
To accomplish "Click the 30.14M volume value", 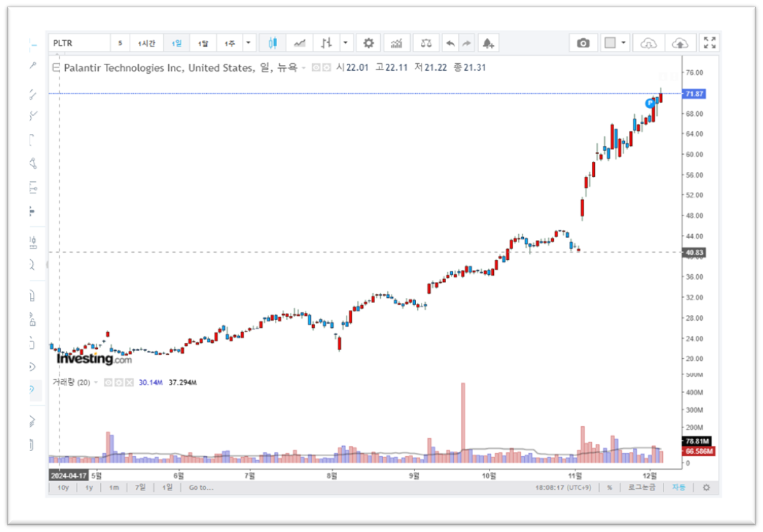I will (x=150, y=382).
